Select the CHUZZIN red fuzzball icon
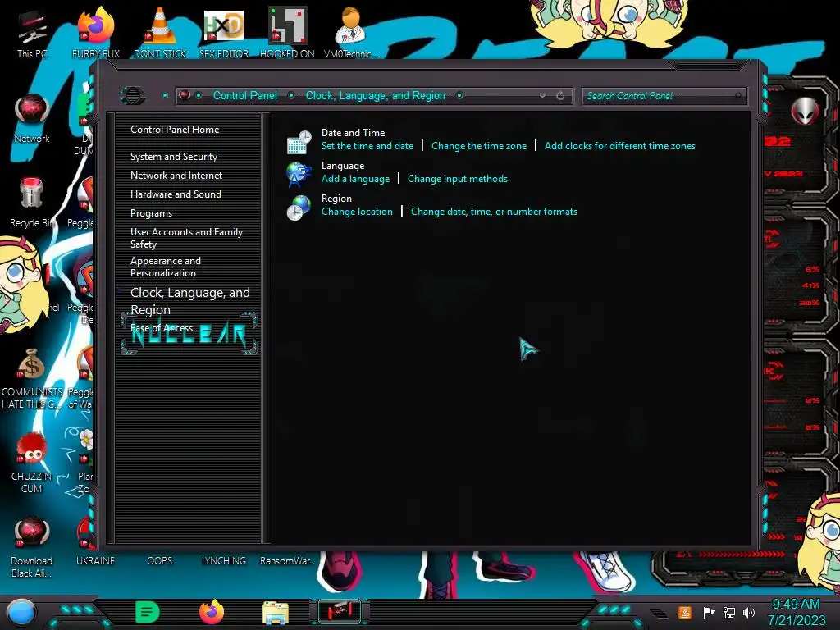Image resolution: width=840 pixels, height=630 pixels. tap(32, 463)
